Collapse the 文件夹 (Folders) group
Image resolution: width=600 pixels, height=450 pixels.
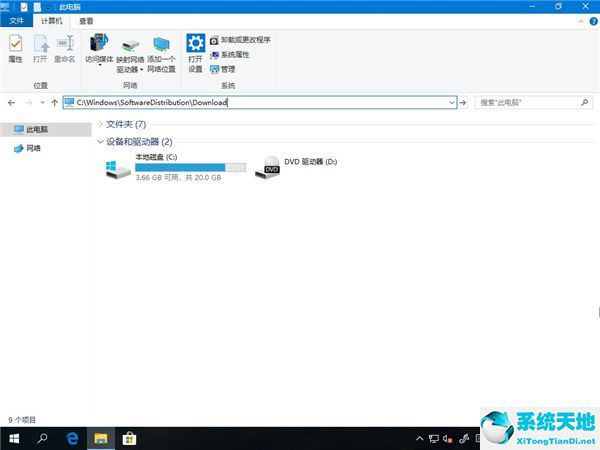tap(100, 124)
